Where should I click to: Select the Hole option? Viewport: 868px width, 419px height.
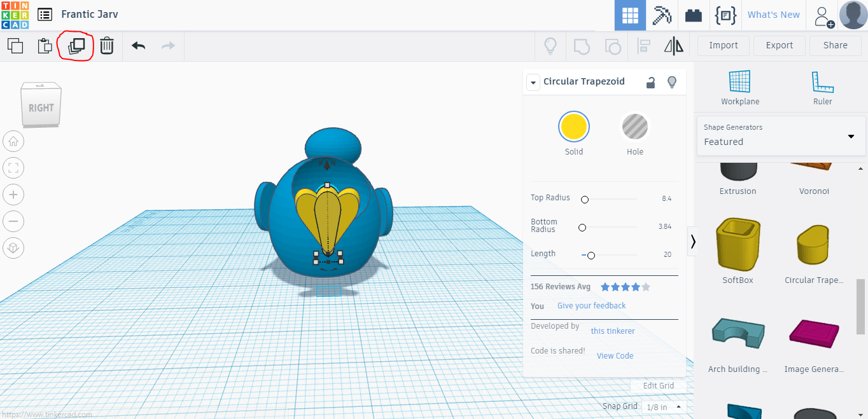(x=634, y=127)
